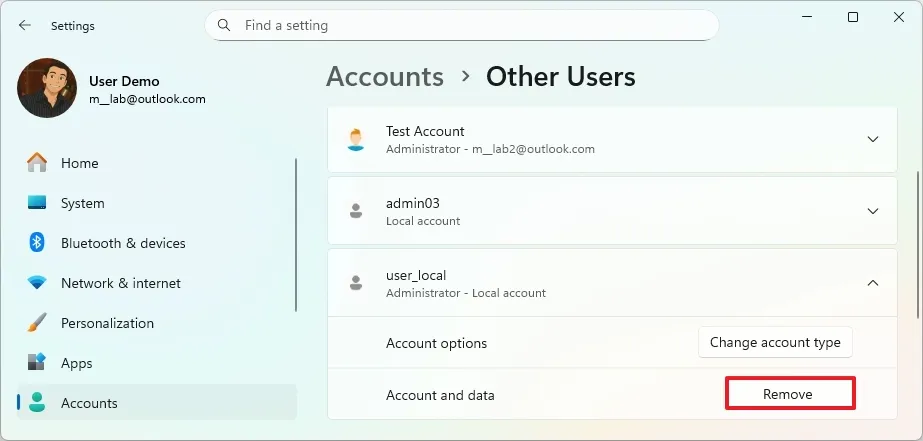Click the Home house icon

click(37, 163)
